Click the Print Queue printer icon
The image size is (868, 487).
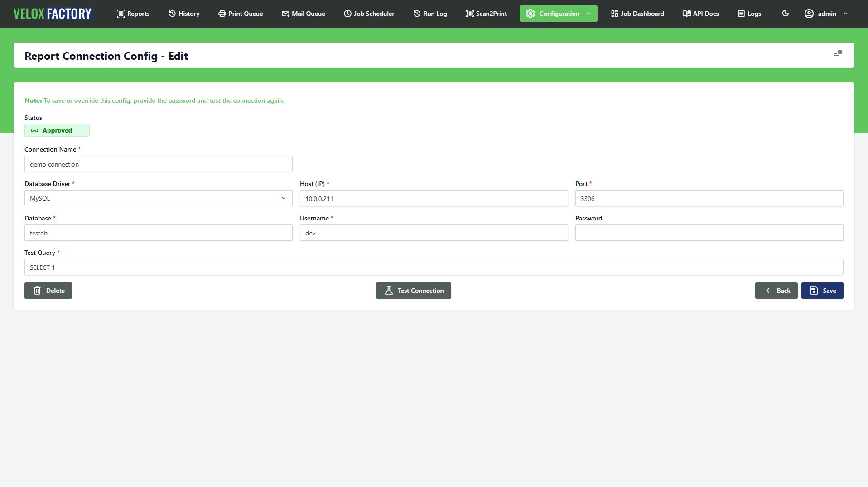point(222,14)
